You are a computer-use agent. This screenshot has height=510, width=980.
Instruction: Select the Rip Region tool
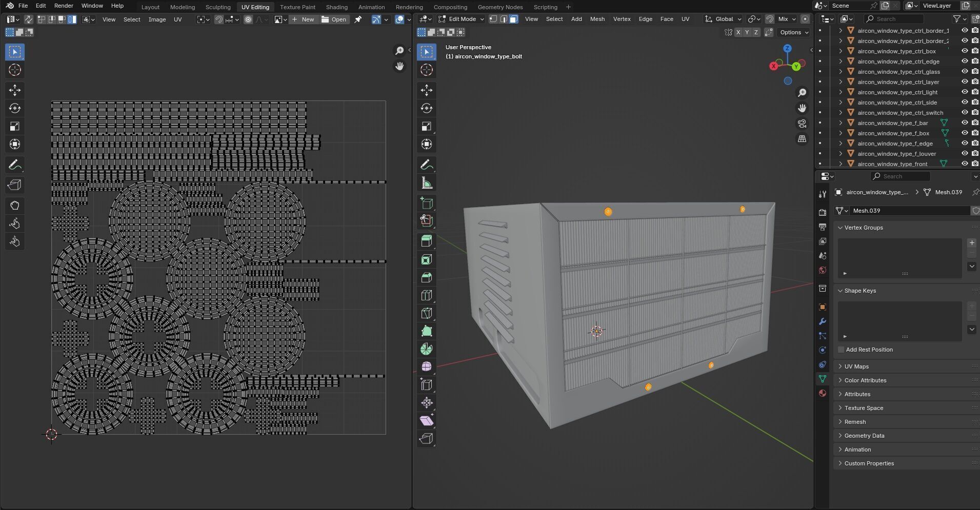(427, 439)
